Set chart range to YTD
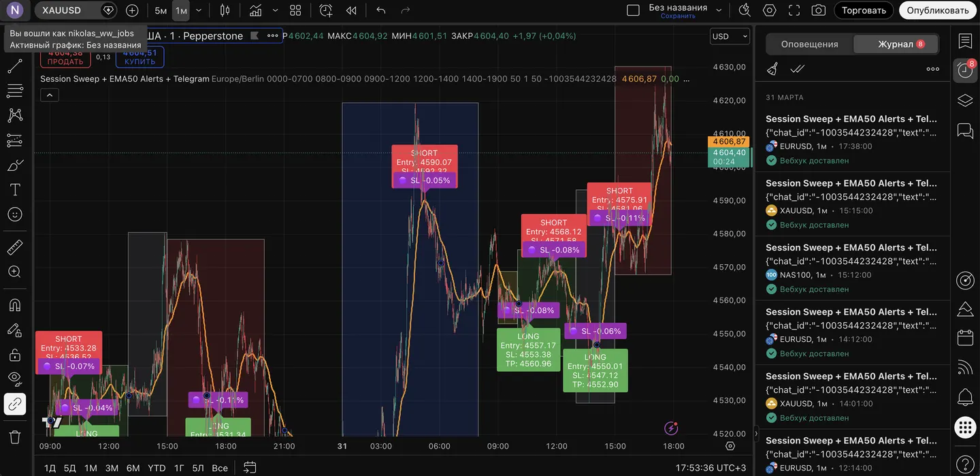980x476 pixels. tap(157, 468)
